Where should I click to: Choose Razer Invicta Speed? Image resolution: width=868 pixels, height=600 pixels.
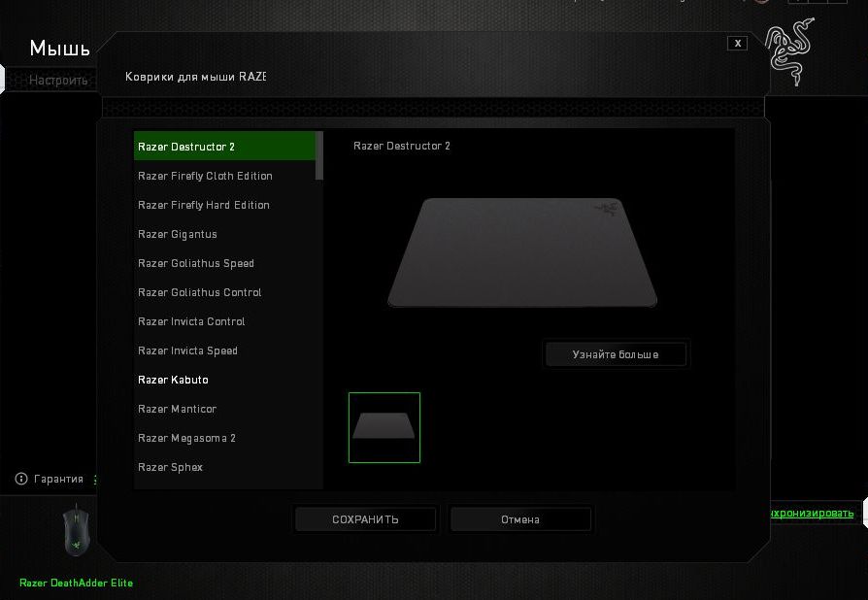[x=224, y=350]
